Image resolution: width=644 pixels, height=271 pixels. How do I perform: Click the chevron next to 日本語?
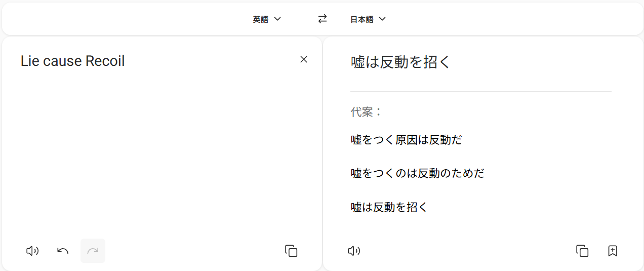click(x=382, y=19)
